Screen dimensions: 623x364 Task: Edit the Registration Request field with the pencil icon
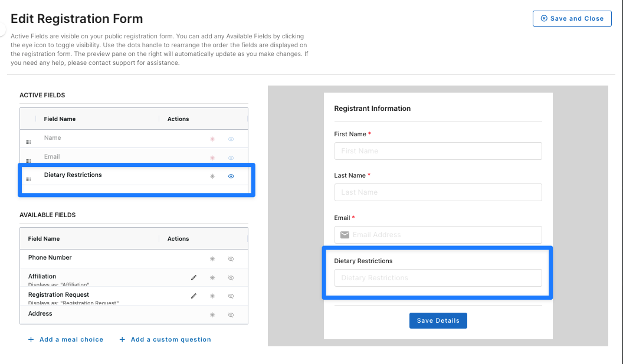194,296
